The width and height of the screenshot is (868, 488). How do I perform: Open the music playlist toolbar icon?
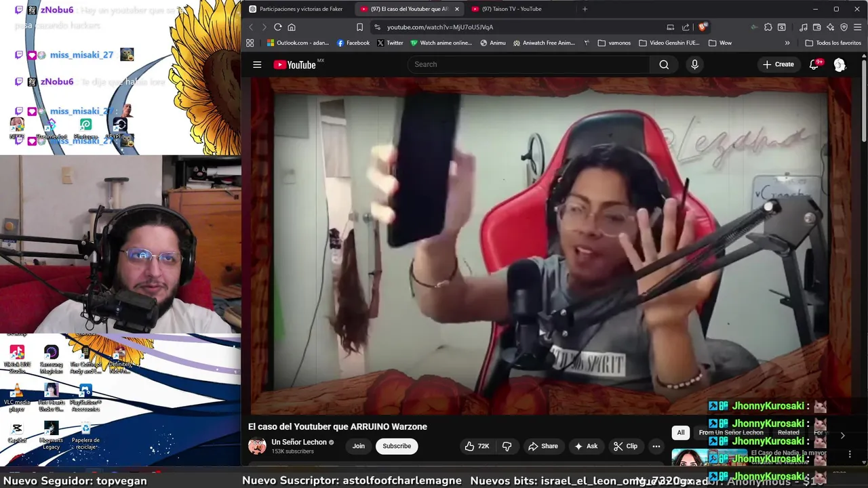point(804,27)
